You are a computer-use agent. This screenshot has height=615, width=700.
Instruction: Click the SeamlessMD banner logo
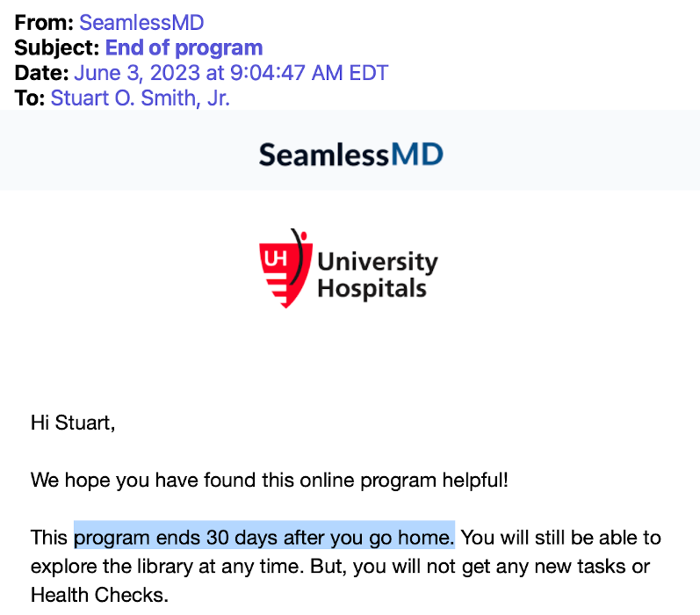351,155
